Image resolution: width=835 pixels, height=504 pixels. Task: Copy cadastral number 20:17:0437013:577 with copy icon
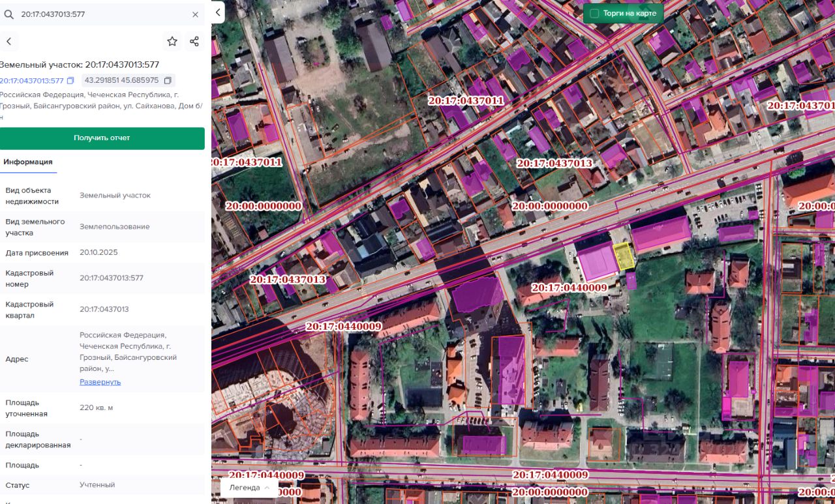point(70,81)
